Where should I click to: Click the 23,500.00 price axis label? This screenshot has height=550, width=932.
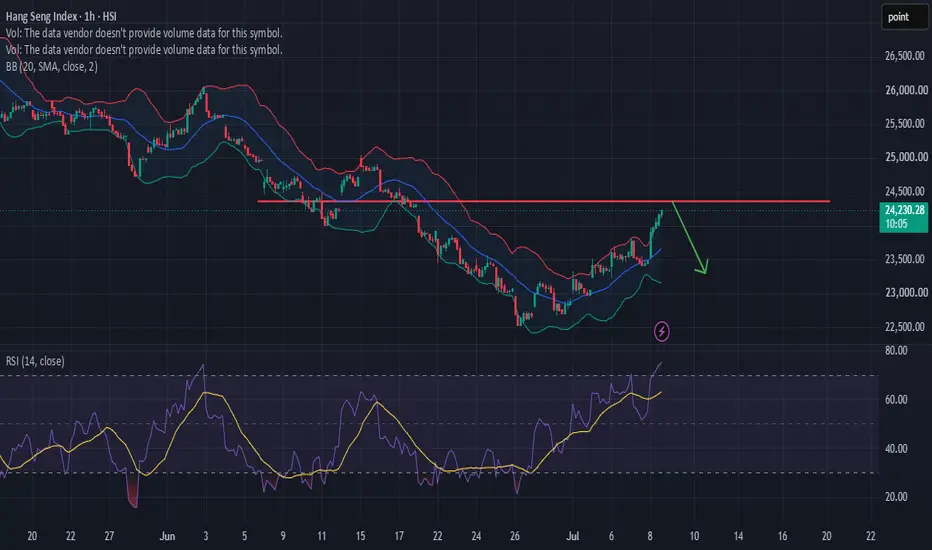(905, 259)
